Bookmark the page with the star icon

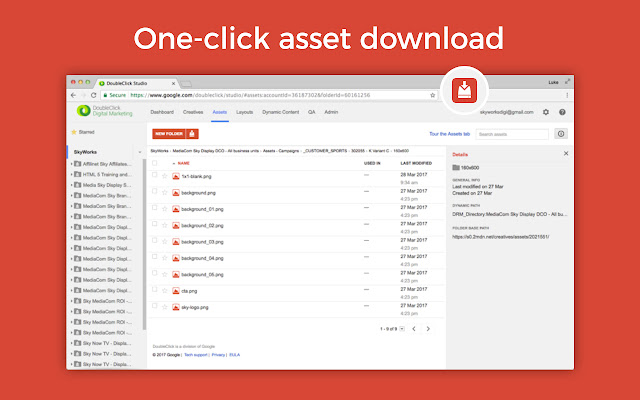(432, 95)
